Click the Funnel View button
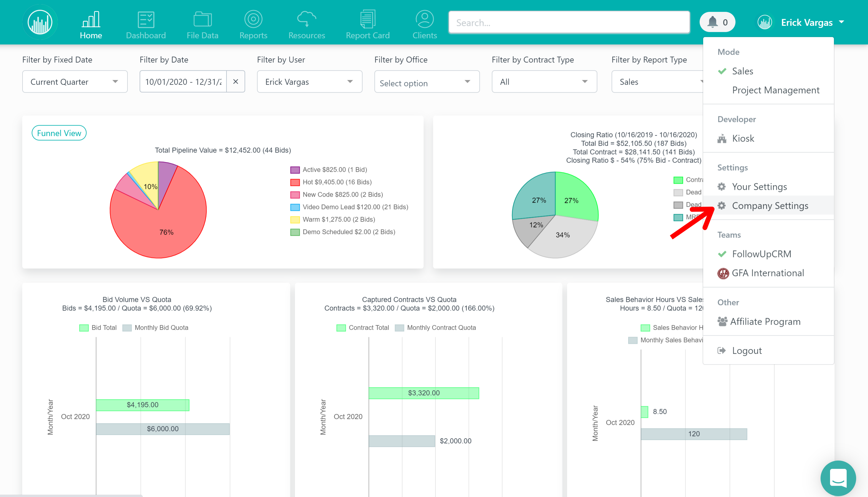The width and height of the screenshot is (868, 497). tap(59, 133)
